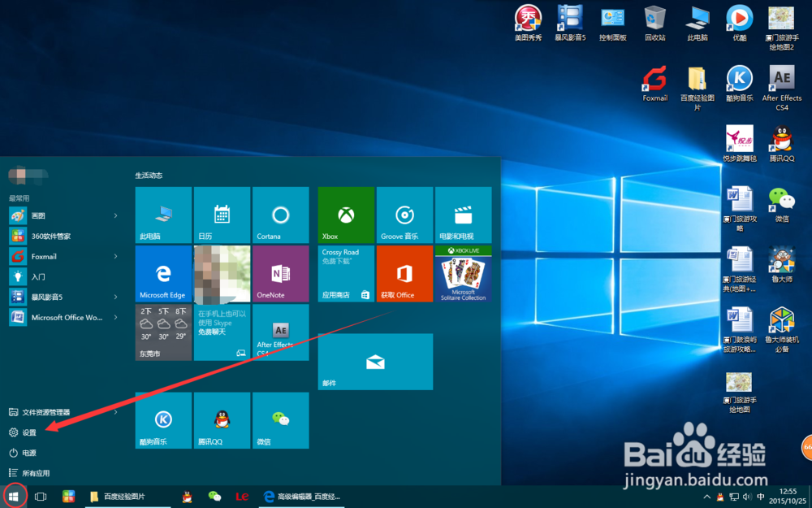Open the After Effects CS4 start tile
The height and width of the screenshot is (508, 812).
coord(281,332)
